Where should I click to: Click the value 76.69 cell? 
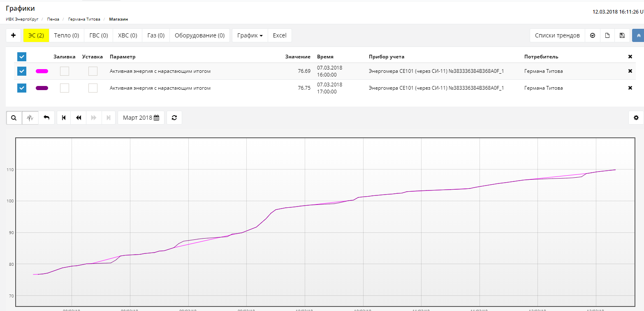point(304,71)
